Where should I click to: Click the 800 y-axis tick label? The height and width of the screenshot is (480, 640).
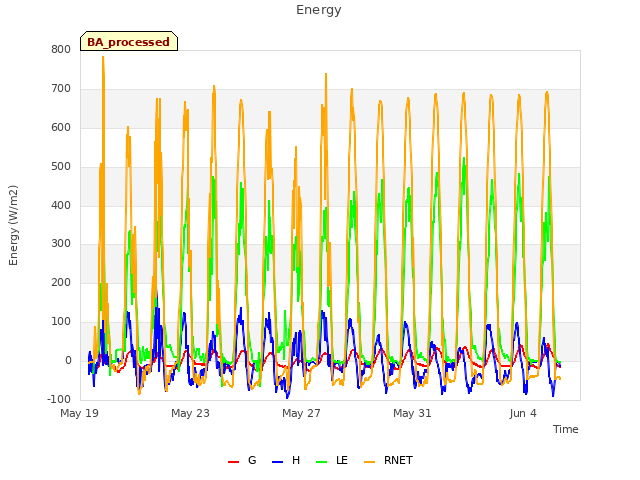(x=61, y=50)
